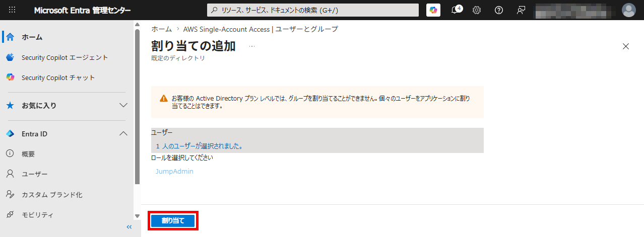Image resolution: width=644 pixels, height=237 pixels.
Task: Click the resource search input field
Action: 313,10
